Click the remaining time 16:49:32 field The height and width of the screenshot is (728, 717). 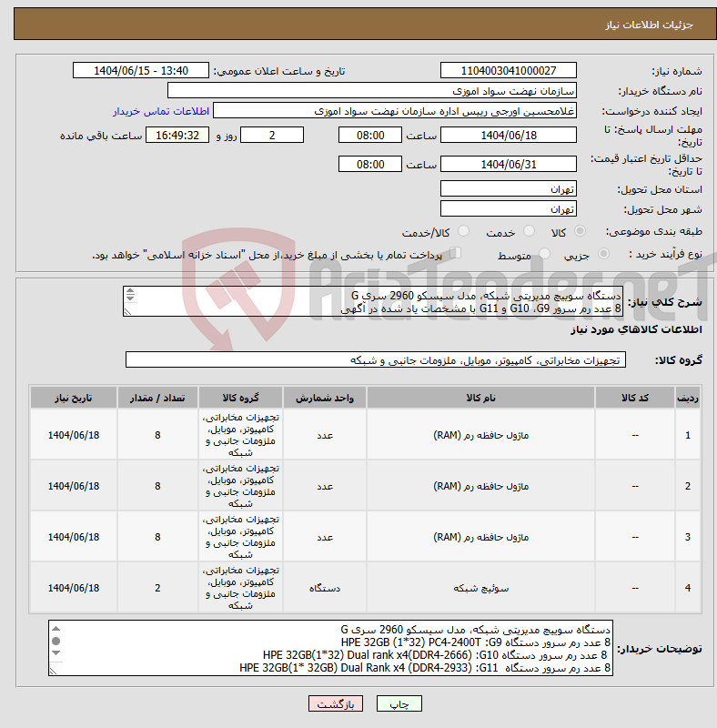click(x=177, y=135)
